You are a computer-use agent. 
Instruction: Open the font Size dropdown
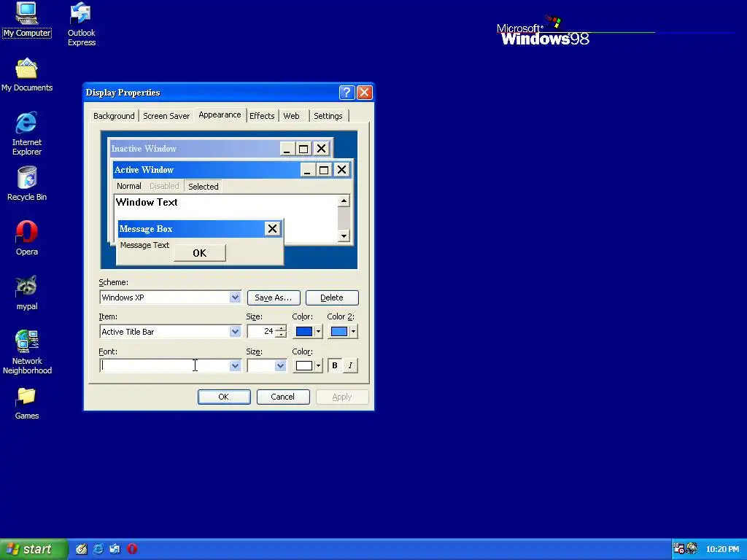(x=280, y=366)
